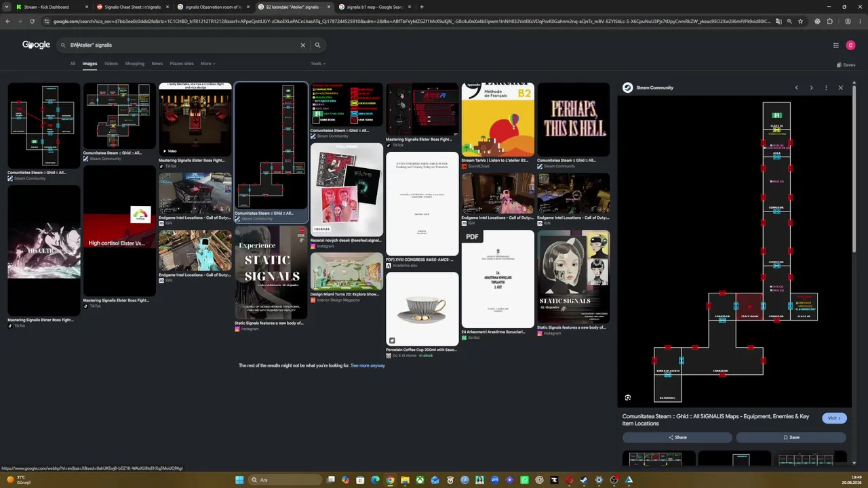Open the Saves link
This screenshot has width=868, height=488.
pos(846,65)
